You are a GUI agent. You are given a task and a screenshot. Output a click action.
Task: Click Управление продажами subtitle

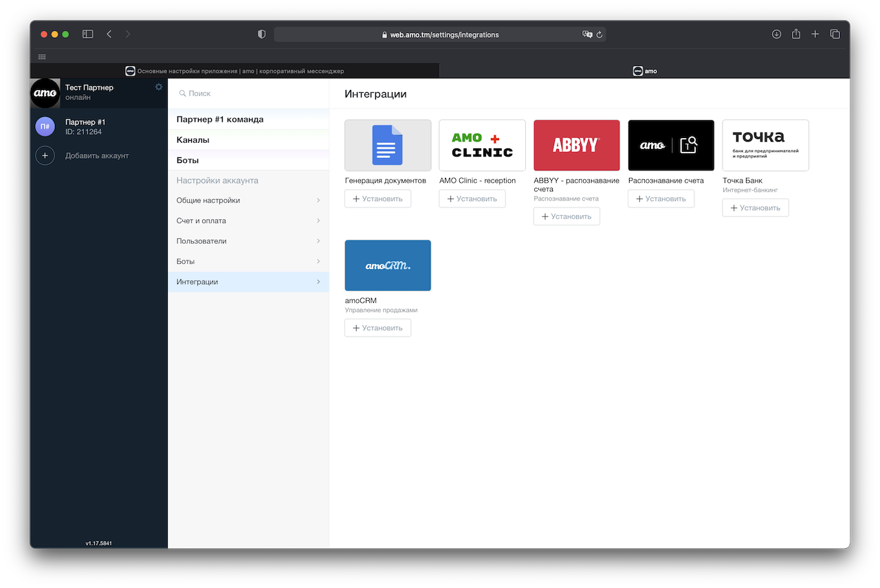tap(381, 310)
